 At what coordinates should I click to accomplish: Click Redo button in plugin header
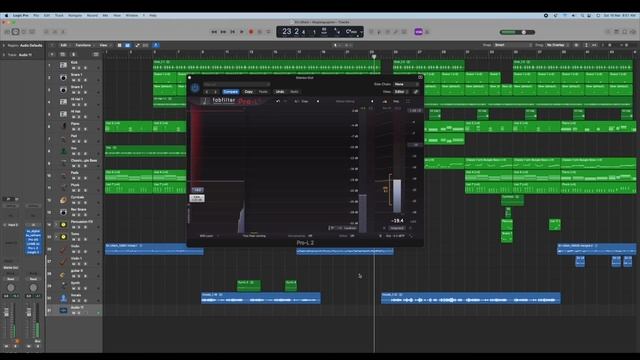click(x=294, y=92)
